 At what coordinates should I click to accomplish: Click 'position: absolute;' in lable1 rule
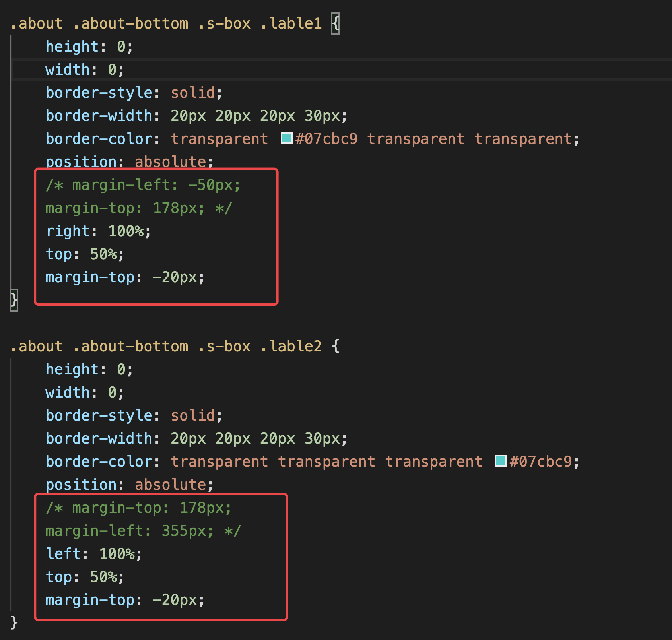(130, 162)
